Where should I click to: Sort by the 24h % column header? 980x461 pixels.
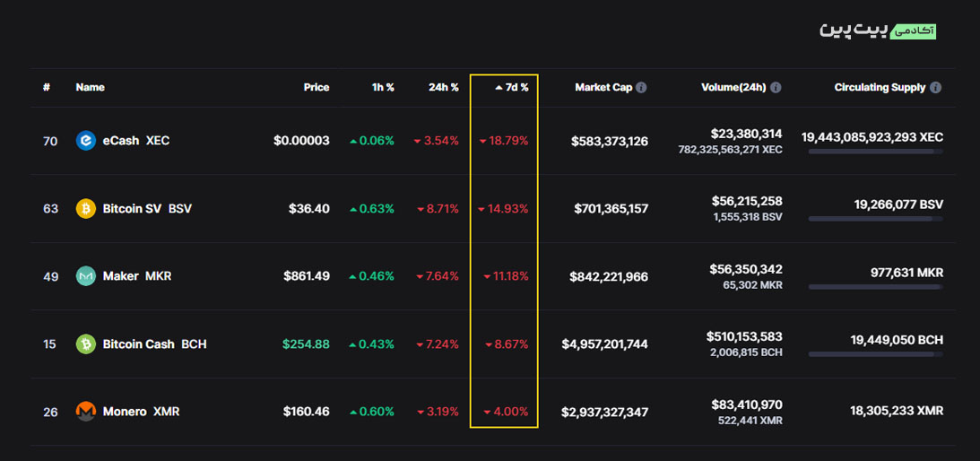click(x=444, y=88)
